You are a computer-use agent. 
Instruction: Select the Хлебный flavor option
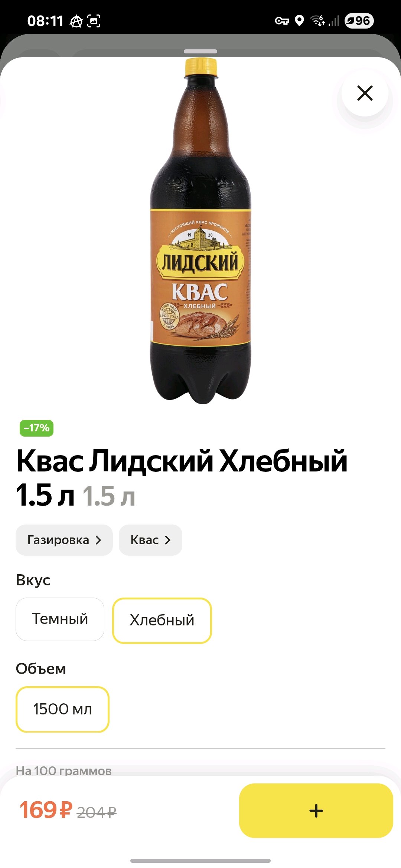[x=162, y=621]
